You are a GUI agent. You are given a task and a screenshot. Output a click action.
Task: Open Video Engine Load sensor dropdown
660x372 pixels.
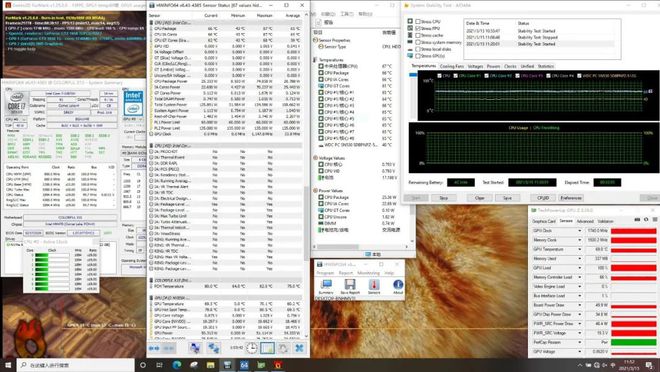pos(580,286)
